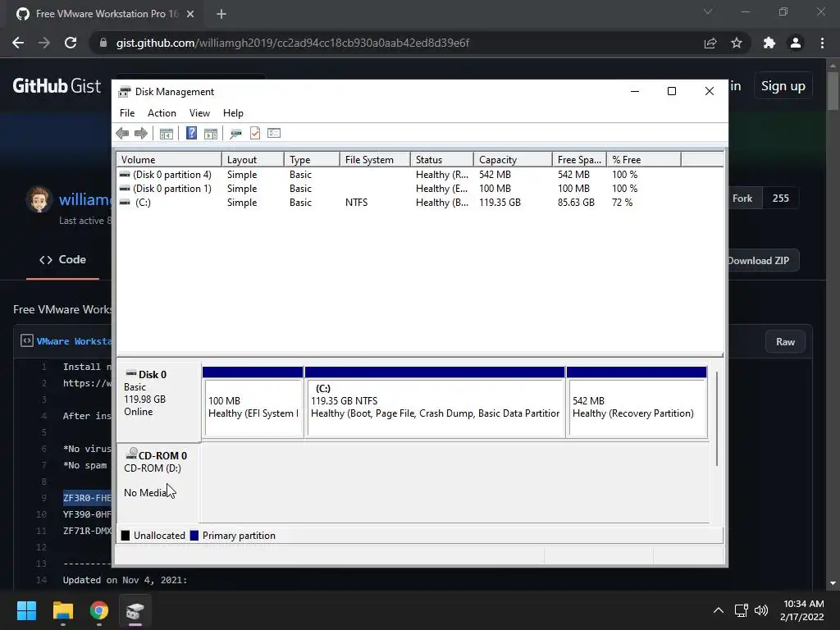Viewport: 840px width, 630px height.
Task: Click blue Primary partition legend swatch
Action: (194, 536)
